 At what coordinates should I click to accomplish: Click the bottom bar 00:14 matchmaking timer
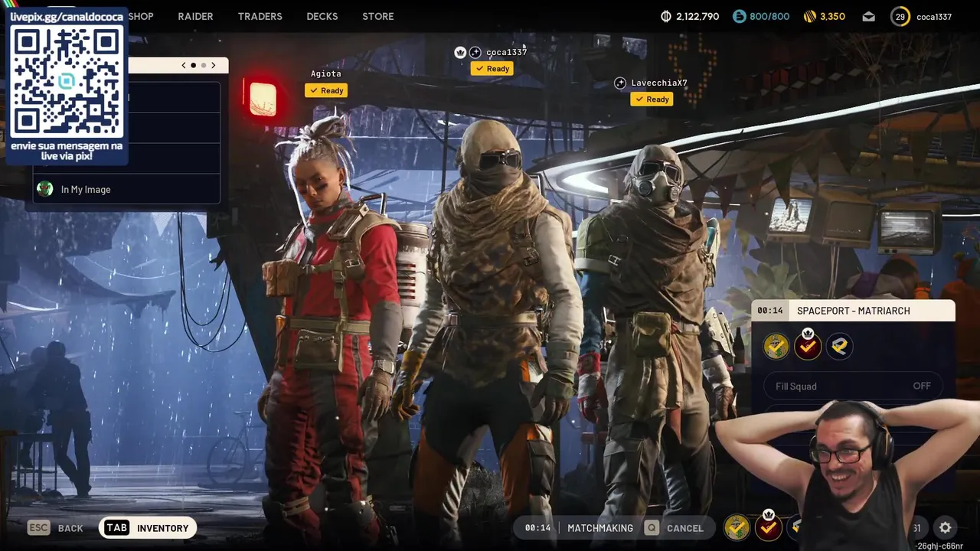click(x=537, y=528)
